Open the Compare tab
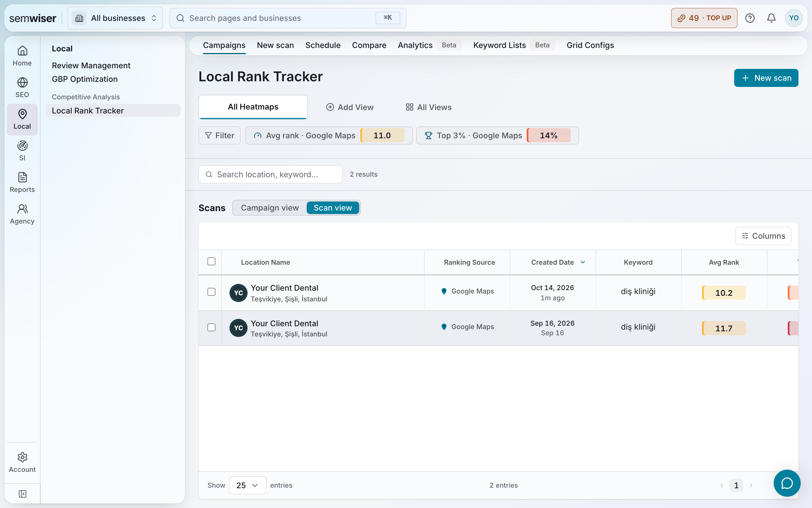The image size is (812, 508). tap(369, 45)
